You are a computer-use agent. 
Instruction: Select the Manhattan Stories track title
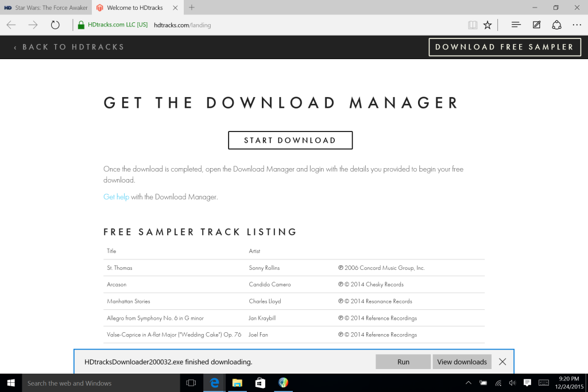click(128, 301)
